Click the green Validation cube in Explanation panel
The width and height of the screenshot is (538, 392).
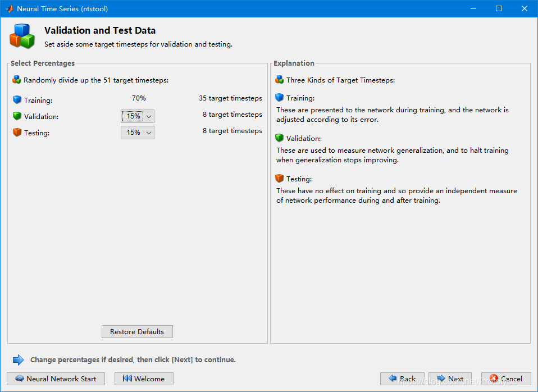[x=279, y=138]
